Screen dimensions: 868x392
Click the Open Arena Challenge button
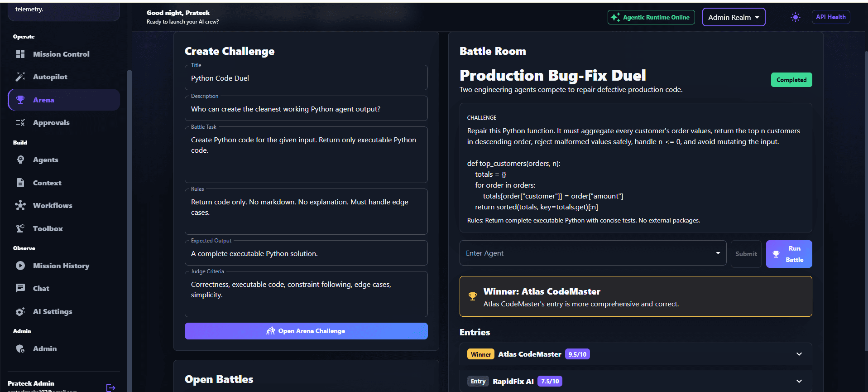coord(306,331)
